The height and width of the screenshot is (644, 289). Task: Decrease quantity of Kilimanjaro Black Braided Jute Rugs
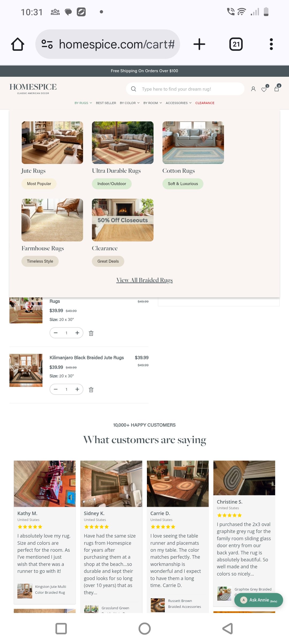point(56,389)
